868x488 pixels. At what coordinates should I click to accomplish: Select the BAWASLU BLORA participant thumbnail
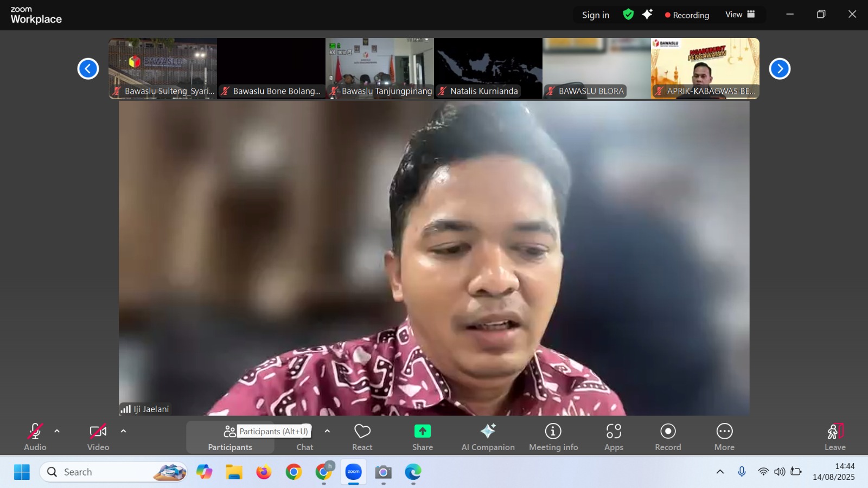[x=596, y=68]
